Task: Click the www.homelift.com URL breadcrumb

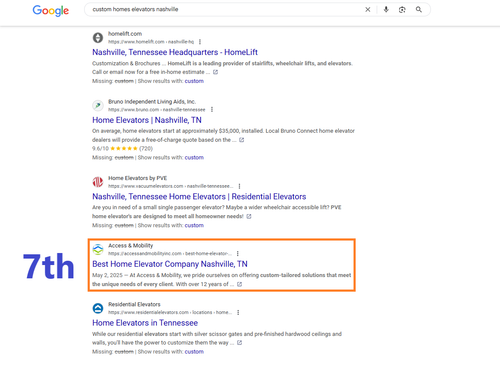Action: (151, 42)
